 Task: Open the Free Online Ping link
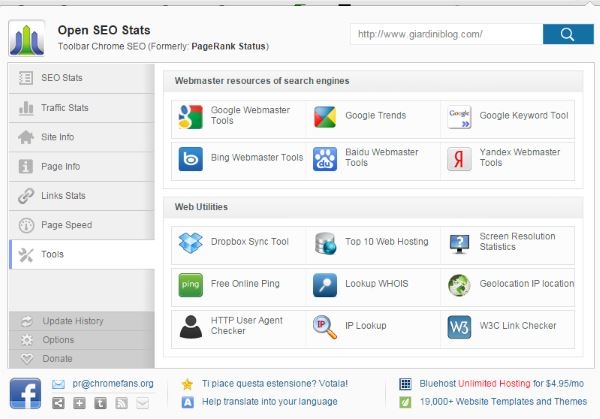(x=245, y=284)
